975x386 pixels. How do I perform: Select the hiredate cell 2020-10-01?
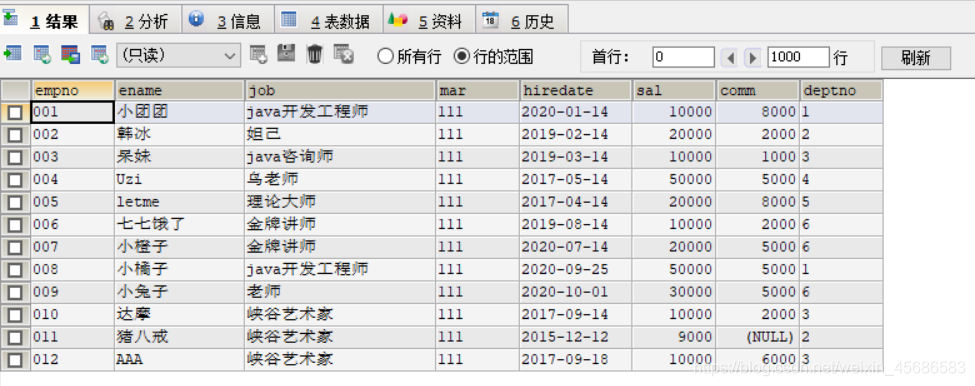576,292
